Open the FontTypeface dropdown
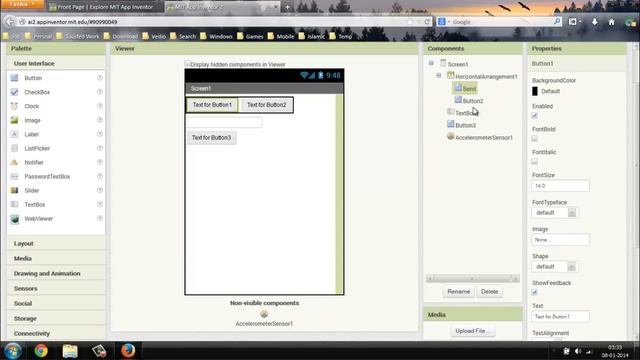640x360 pixels. point(554,213)
